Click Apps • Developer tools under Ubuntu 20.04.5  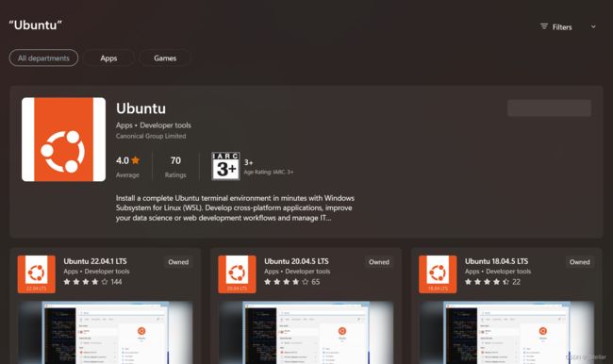tap(297, 272)
